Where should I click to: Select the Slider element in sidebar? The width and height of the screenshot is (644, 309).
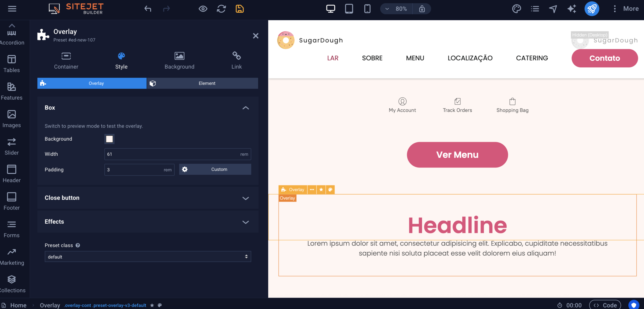point(12,146)
